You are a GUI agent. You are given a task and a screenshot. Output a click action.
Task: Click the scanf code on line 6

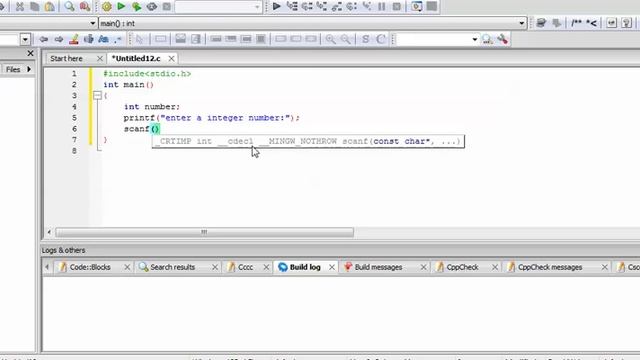pyautogui.click(x=142, y=129)
